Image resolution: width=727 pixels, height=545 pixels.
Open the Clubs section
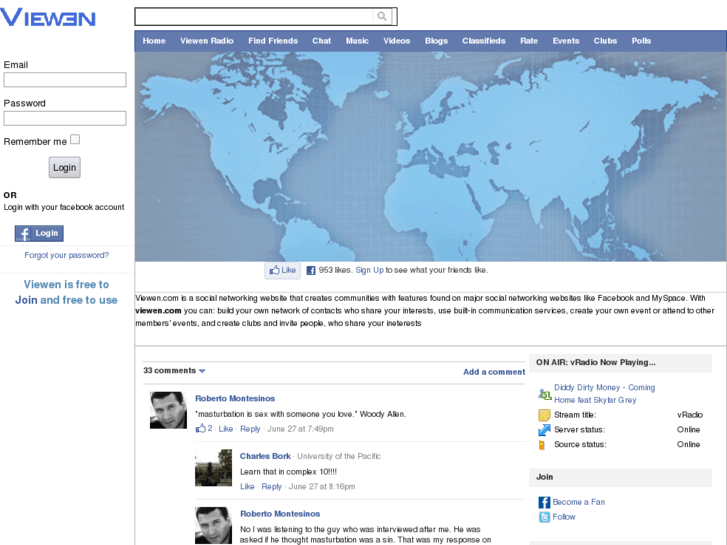tap(605, 41)
